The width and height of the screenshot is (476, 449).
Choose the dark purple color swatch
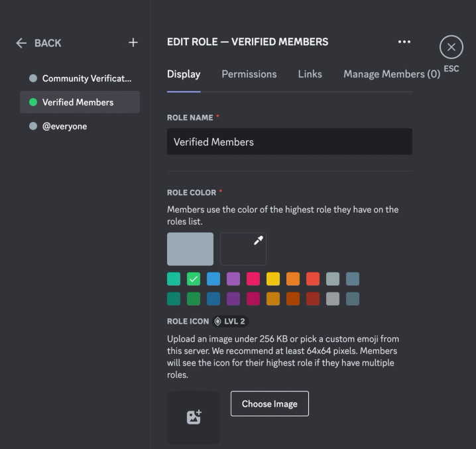tap(233, 299)
